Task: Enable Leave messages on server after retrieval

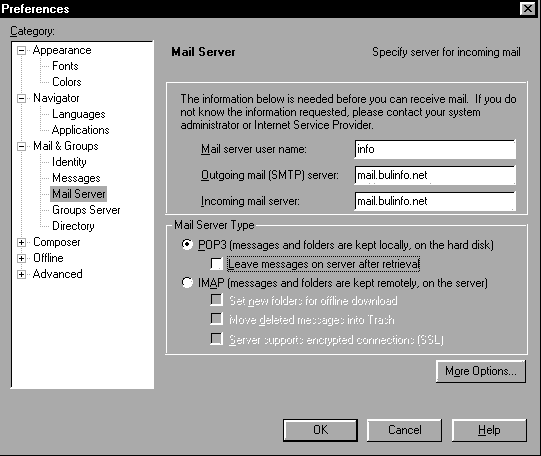Action: tap(217, 264)
